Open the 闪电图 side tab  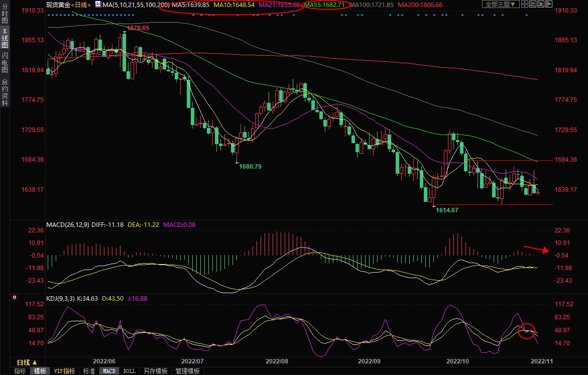coord(5,62)
